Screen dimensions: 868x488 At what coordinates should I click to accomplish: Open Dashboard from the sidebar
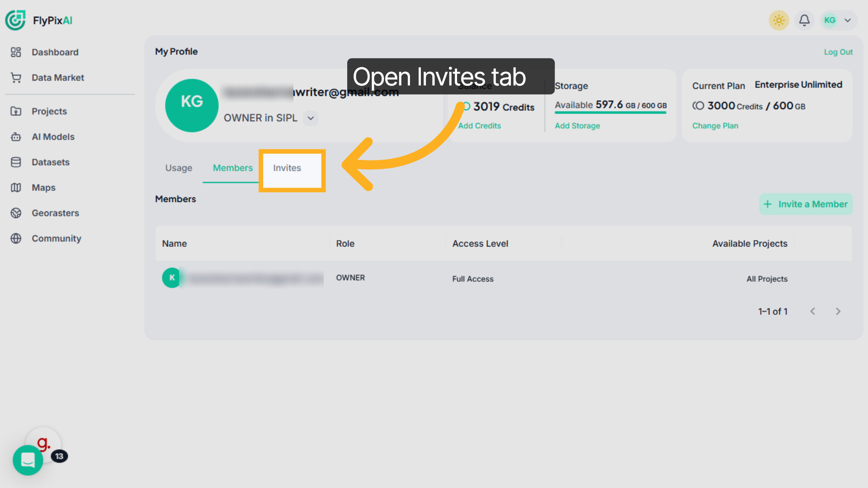coord(55,52)
